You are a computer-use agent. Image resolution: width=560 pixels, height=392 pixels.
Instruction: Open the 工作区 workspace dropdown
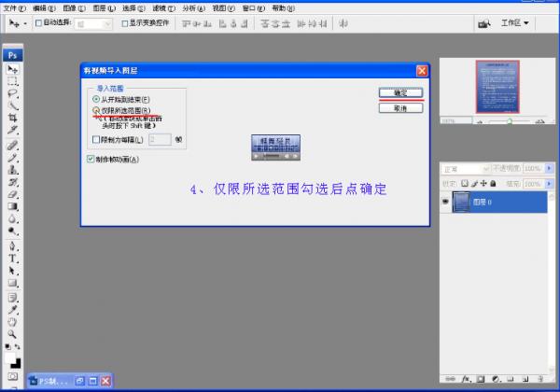(514, 23)
